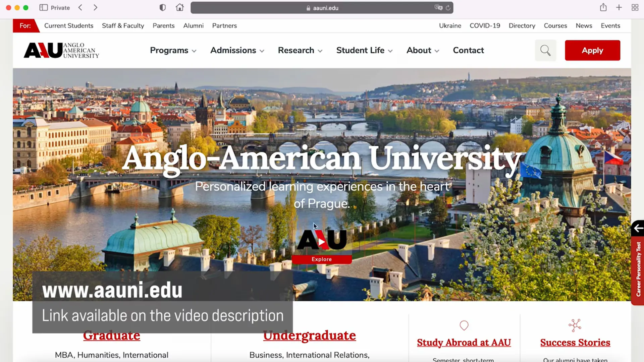Open the privacy report shield icon
Image resolution: width=644 pixels, height=362 pixels.
point(163,8)
